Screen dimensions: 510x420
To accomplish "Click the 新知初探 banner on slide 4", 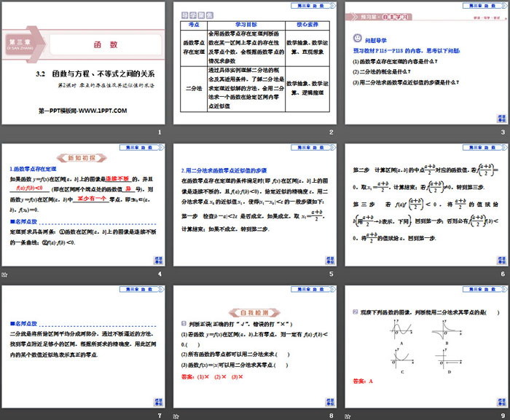I will [81, 156].
